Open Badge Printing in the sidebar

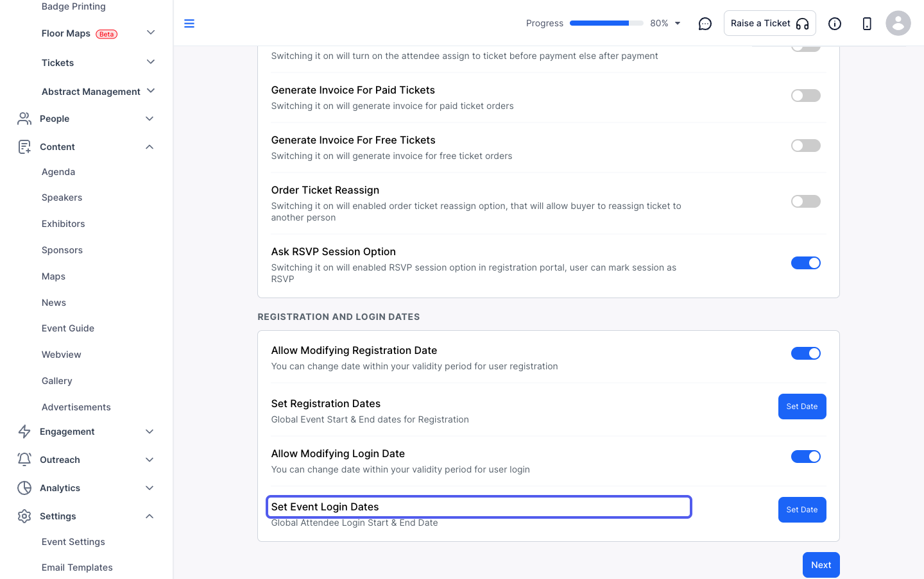coord(74,6)
